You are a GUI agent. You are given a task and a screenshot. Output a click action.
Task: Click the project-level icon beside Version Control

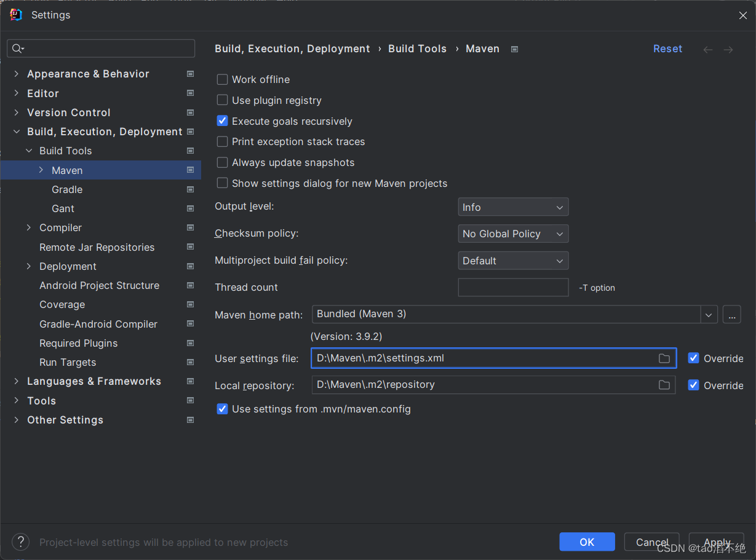pos(190,112)
